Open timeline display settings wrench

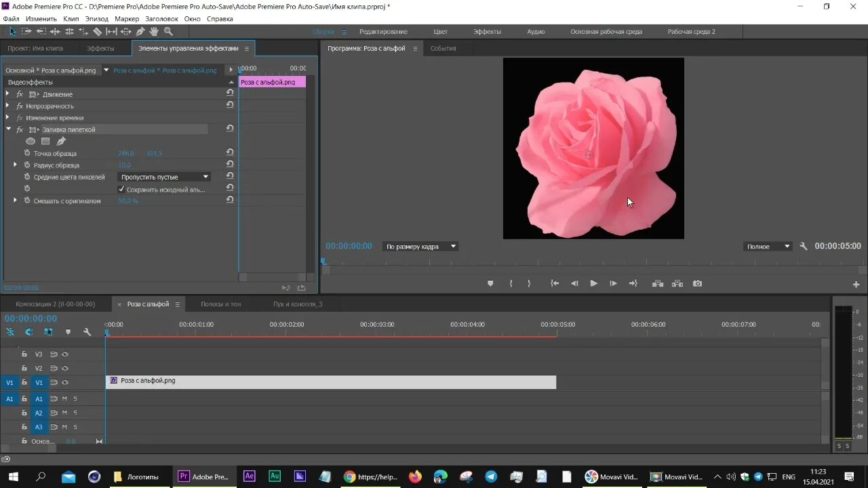coord(87,332)
